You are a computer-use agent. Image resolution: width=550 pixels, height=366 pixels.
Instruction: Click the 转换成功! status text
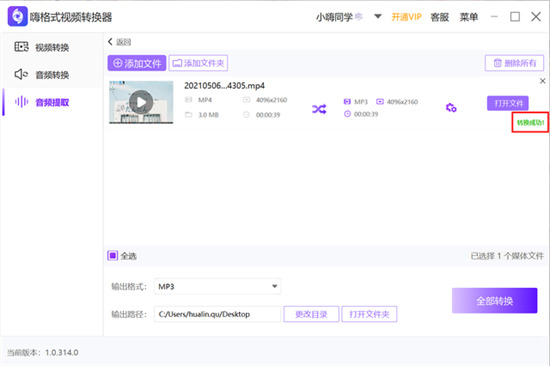(530, 122)
